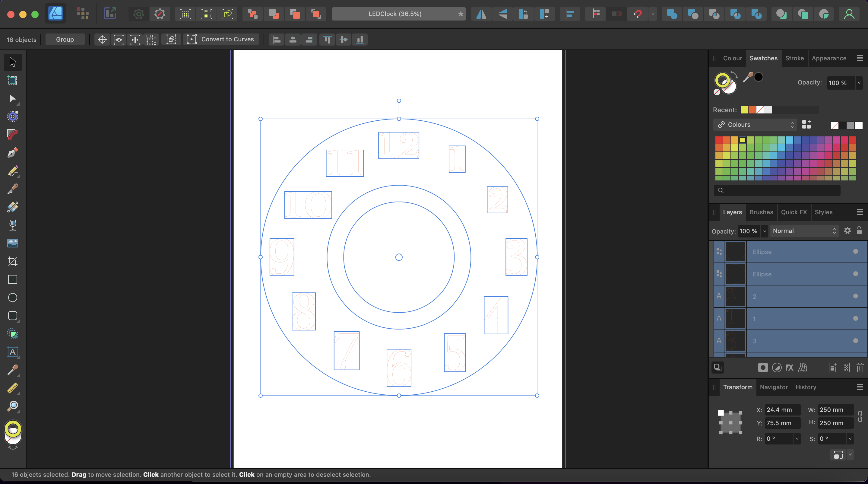
Task: Toggle visibility of second Ellipse layer
Action: [856, 274]
